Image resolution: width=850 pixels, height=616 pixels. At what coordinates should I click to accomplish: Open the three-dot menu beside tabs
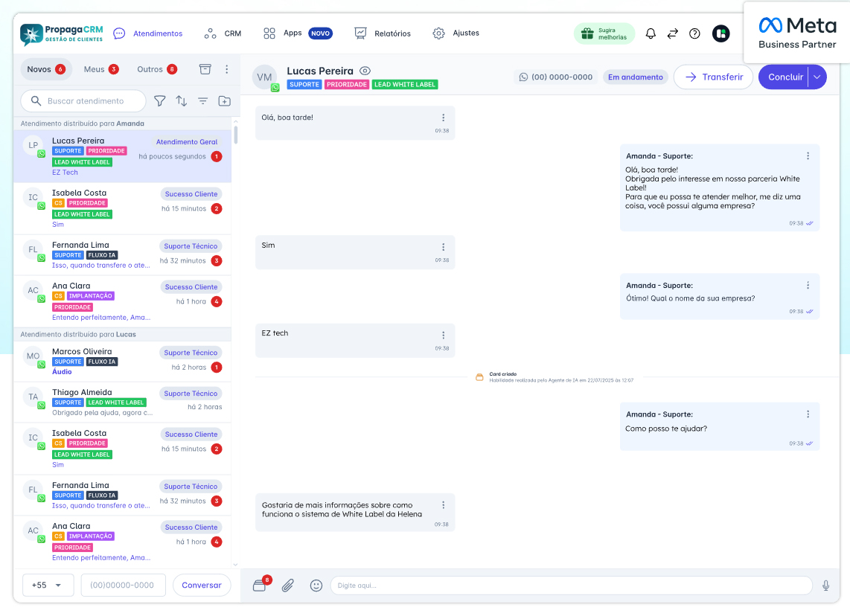226,68
